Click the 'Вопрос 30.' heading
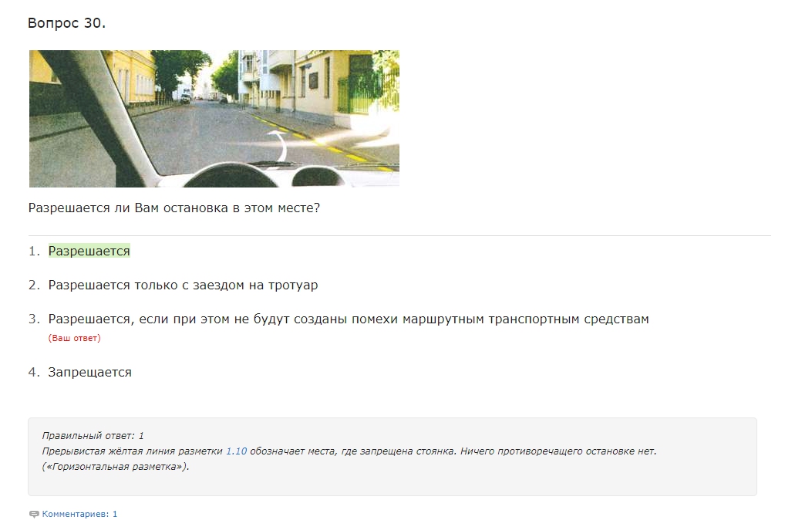This screenshot has width=812, height=527. tap(67, 23)
